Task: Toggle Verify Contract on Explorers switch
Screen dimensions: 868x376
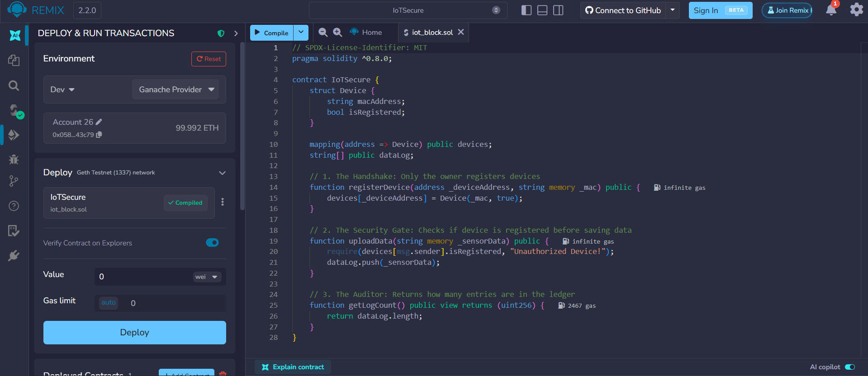Action: tap(212, 243)
